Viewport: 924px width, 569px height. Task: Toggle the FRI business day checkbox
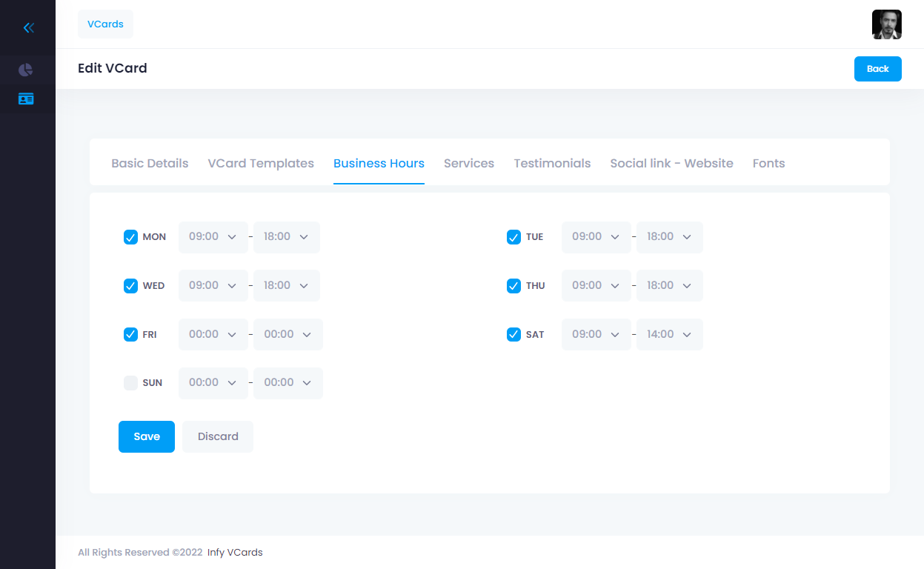click(130, 335)
